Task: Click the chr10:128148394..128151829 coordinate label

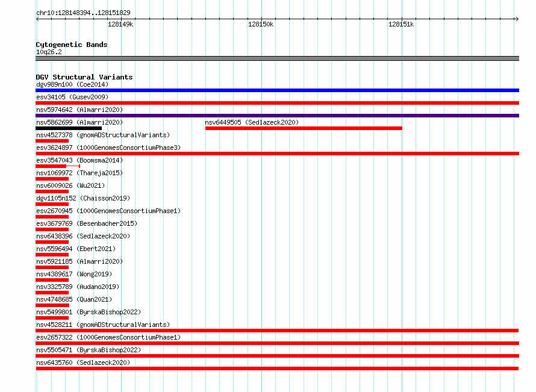Action: click(83, 13)
